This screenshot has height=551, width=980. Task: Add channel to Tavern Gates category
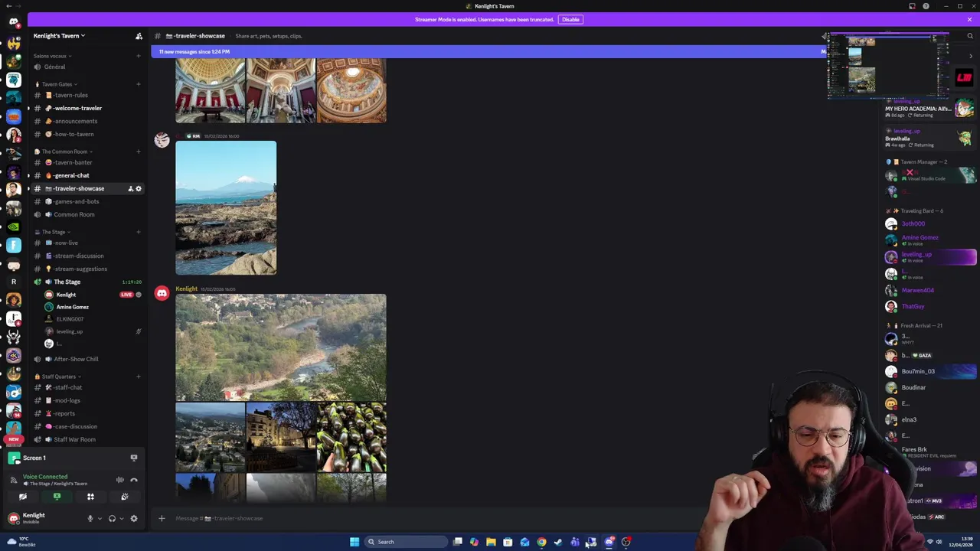[139, 84]
